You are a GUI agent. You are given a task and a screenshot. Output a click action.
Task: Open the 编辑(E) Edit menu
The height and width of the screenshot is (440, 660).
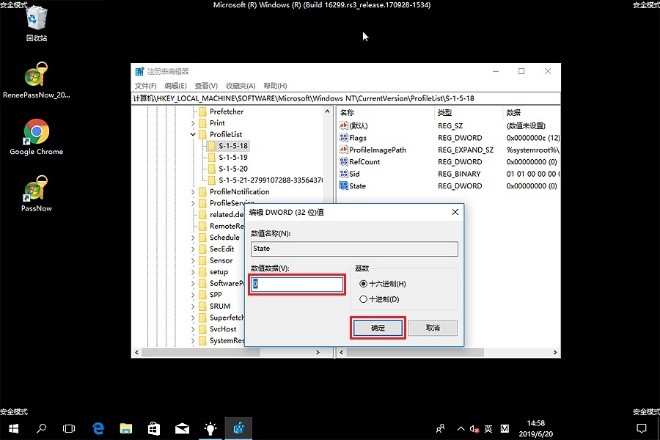pyautogui.click(x=176, y=86)
